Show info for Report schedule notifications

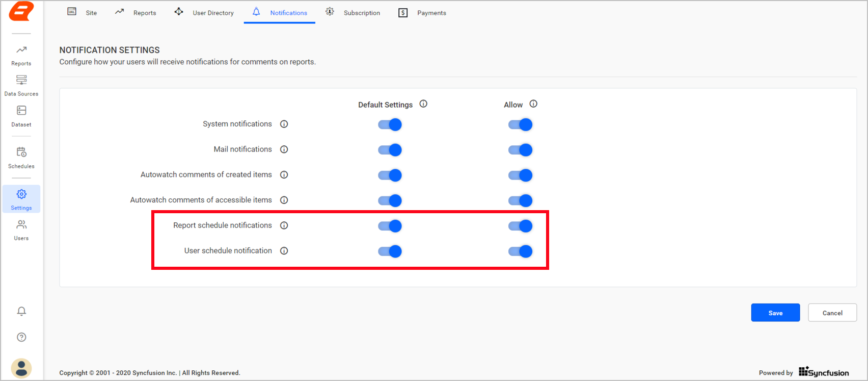[284, 225]
